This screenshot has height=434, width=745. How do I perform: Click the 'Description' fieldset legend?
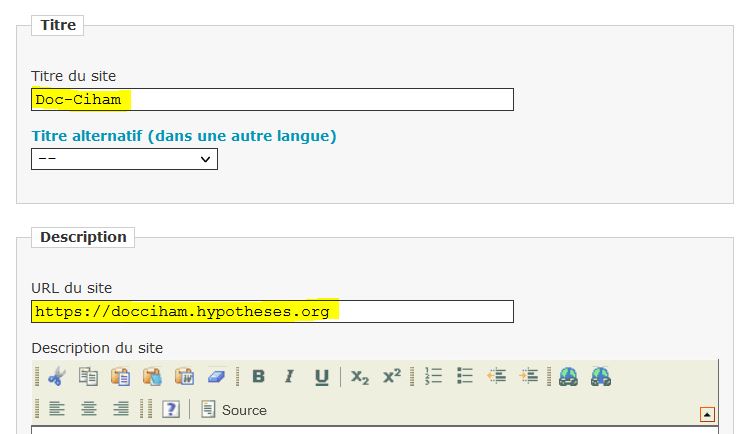83,237
